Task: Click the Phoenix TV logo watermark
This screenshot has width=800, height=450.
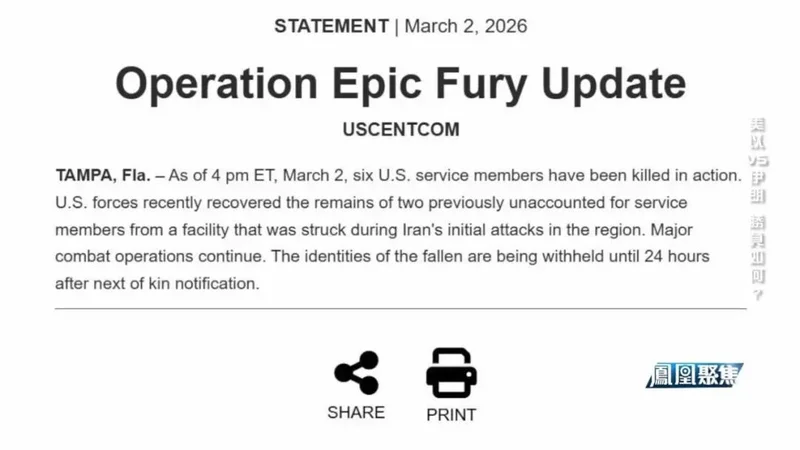Action: click(694, 376)
